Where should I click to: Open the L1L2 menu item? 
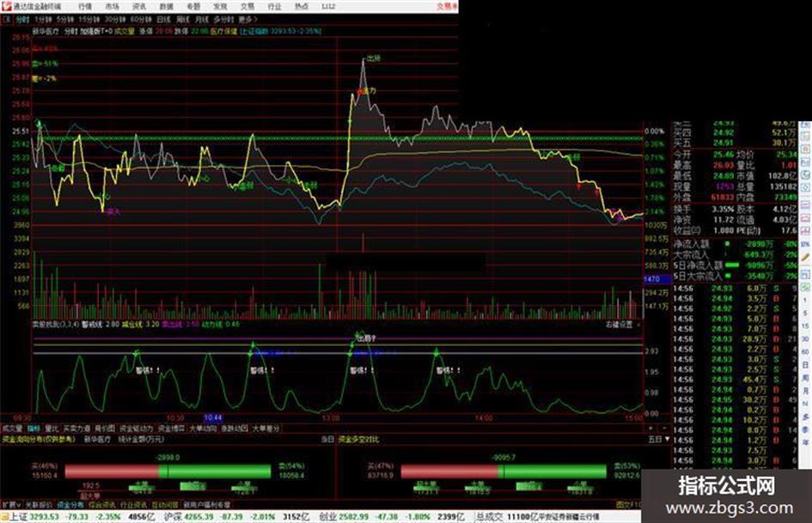click(x=328, y=6)
